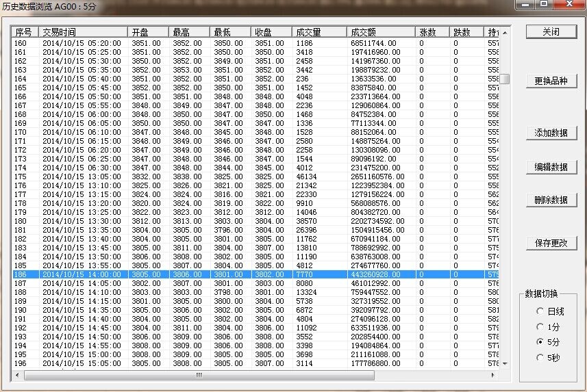This screenshot has width=587, height=392.
Task: Choose the 5秒 data option
Action: (x=540, y=357)
